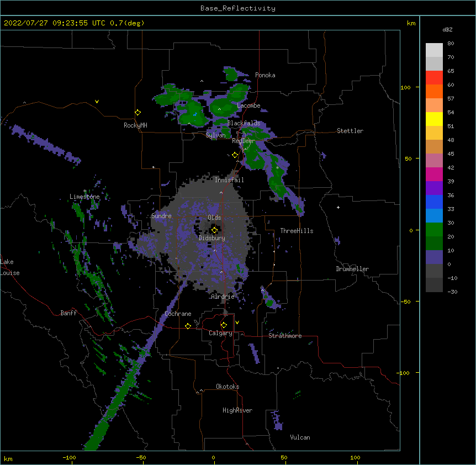Click the Calgary city label
The height and width of the screenshot is (465, 476).
click(220, 333)
